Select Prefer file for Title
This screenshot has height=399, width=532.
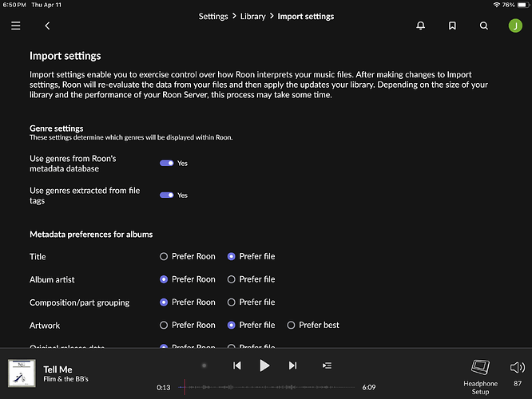tap(251, 256)
